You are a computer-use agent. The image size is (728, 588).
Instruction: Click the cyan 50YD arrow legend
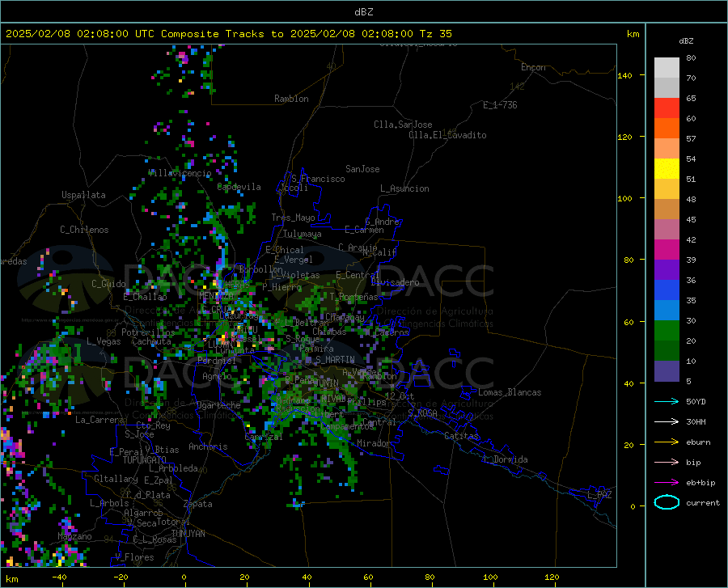point(667,401)
